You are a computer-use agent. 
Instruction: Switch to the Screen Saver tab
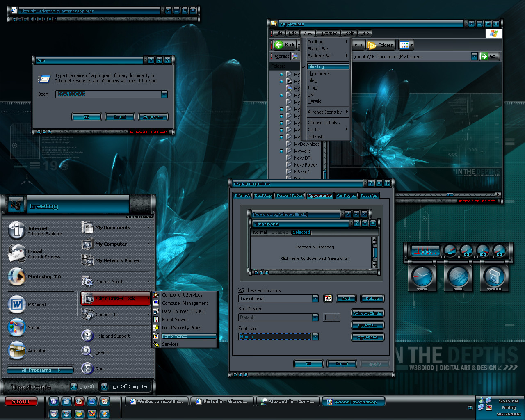pyautogui.click(x=290, y=196)
